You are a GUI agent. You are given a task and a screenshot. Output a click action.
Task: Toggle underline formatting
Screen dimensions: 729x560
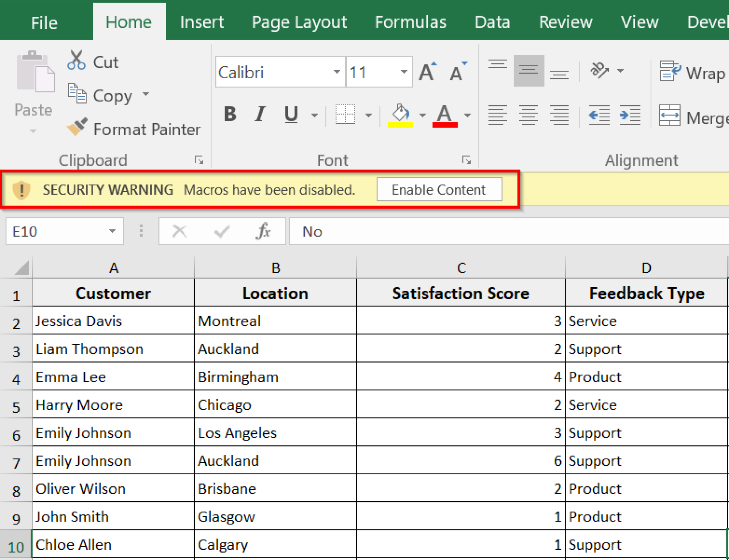coord(290,114)
